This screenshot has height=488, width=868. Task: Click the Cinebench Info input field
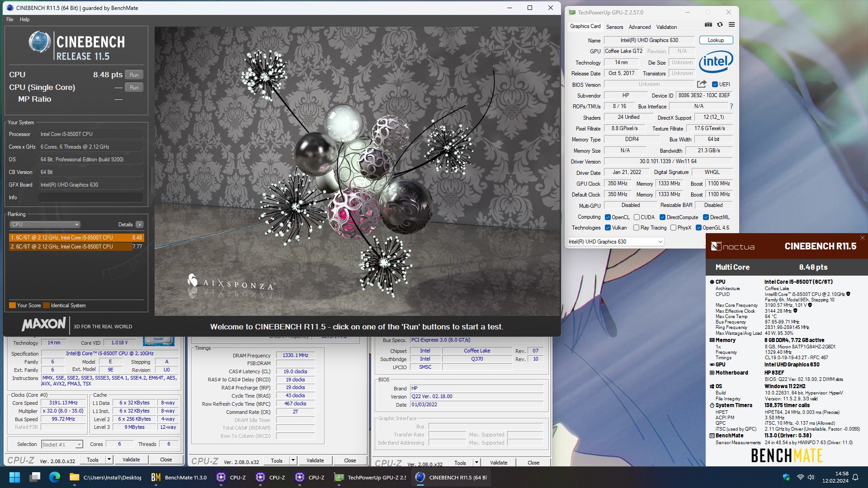pos(91,197)
